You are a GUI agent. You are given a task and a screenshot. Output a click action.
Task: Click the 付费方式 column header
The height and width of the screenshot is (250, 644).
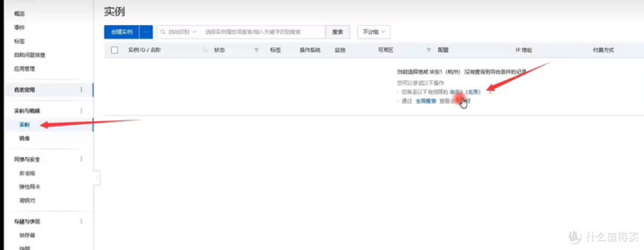tap(603, 50)
